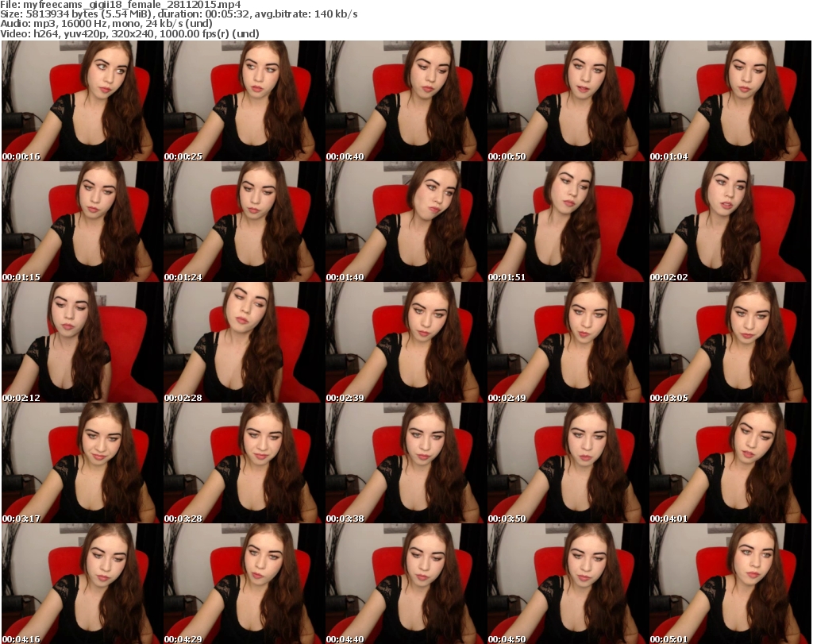Viewport: 813px width, 644px height.
Task: Select the thumbnail frame stamped 00:04:40
Action: point(406,584)
